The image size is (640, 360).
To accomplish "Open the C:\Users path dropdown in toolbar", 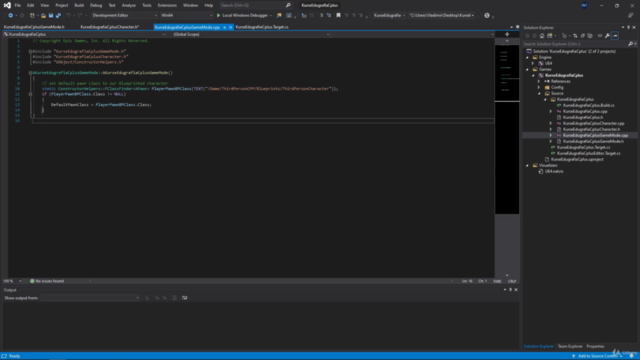I will click(x=442, y=16).
